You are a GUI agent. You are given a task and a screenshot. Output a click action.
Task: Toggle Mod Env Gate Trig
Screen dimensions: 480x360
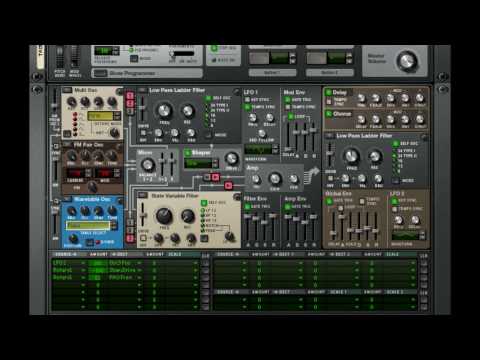coord(287,99)
